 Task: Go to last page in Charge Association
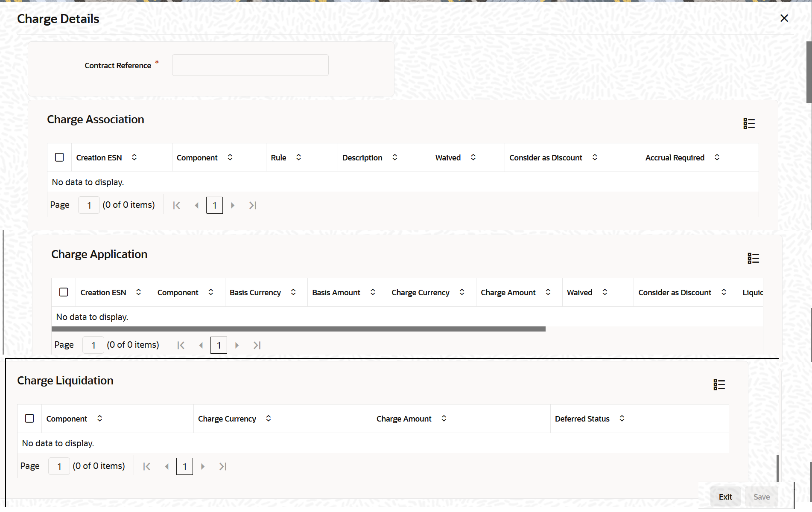click(253, 205)
